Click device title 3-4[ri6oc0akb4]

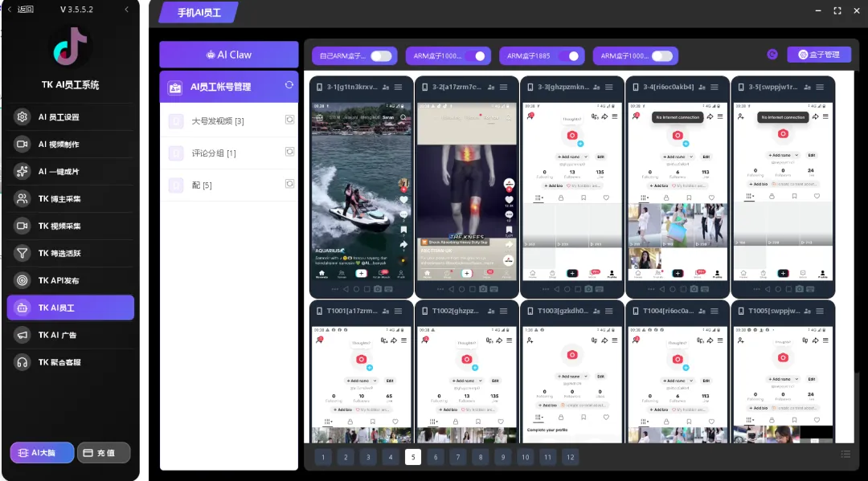pos(668,87)
